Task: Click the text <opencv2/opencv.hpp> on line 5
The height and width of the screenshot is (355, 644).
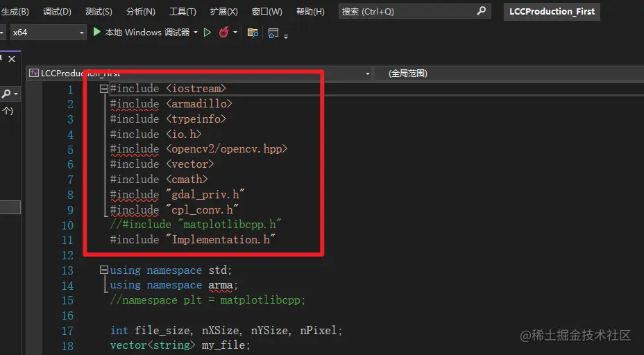Action: tap(227, 149)
